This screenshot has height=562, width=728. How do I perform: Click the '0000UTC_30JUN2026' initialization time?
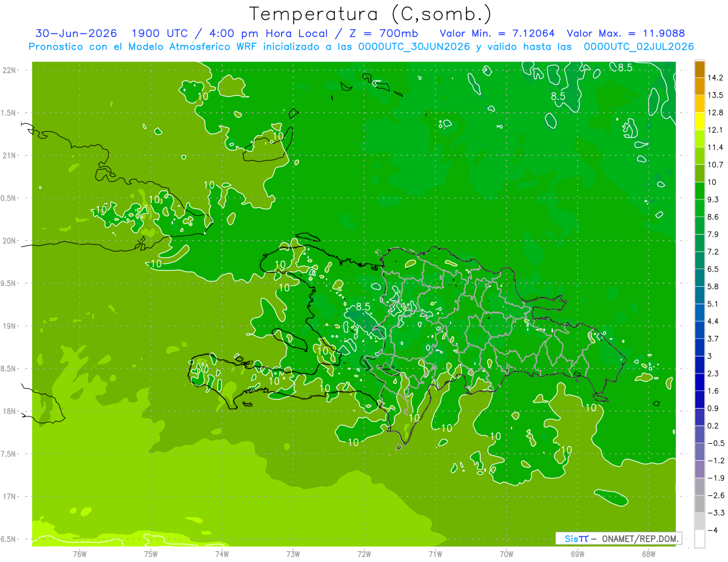tap(414, 47)
